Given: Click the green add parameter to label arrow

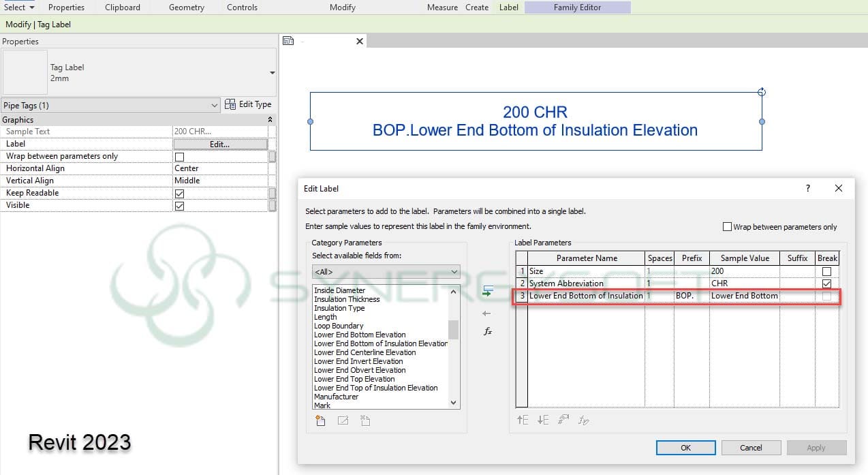Looking at the screenshot, I should [x=487, y=292].
